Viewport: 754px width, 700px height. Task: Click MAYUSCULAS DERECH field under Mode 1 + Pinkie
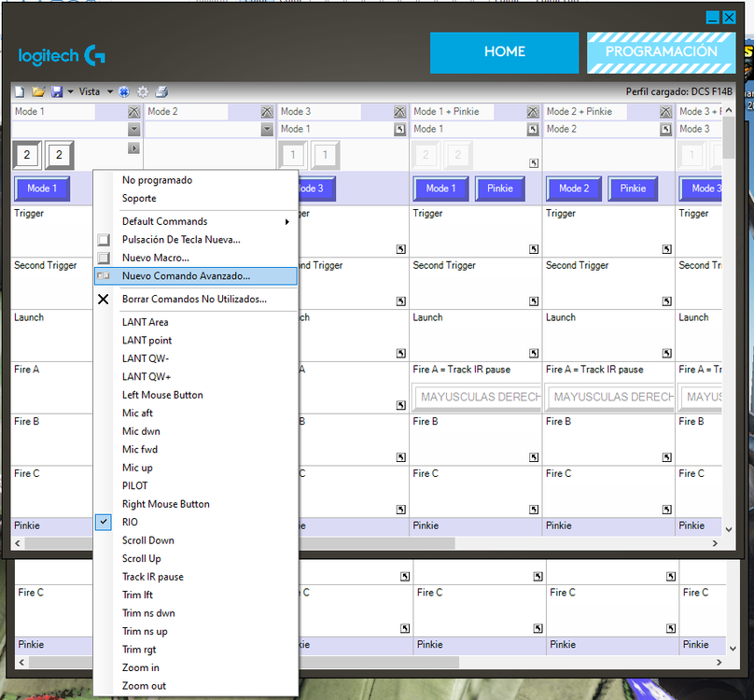[x=476, y=397]
